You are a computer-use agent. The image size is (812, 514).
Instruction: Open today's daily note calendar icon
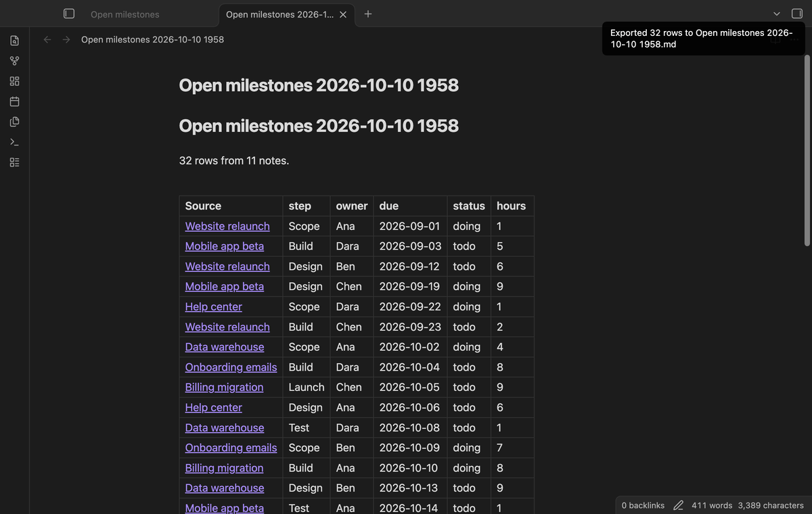pos(15,101)
